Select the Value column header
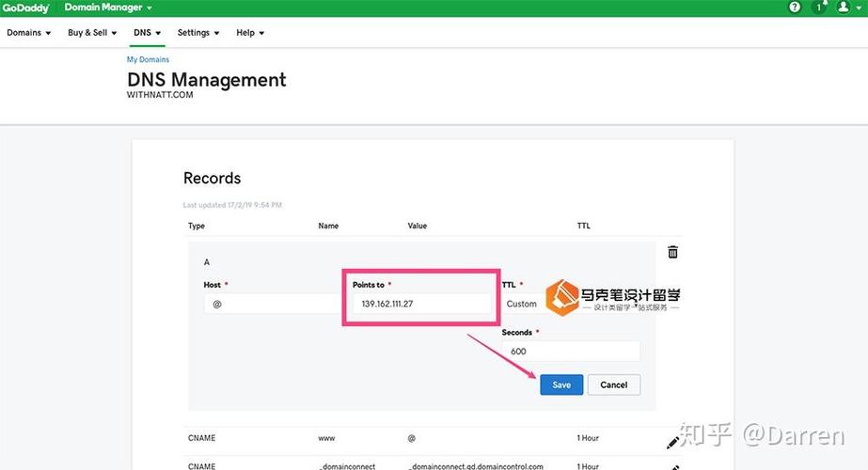The height and width of the screenshot is (470, 868). point(418,226)
